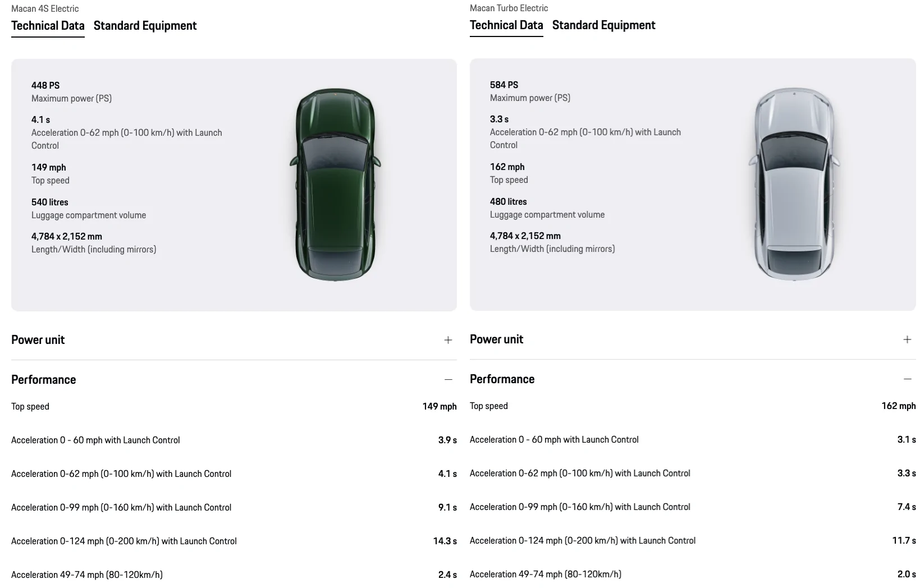The height and width of the screenshot is (588, 920).
Task: Click the plus icon beside Macan Turbo Power unit
Action: [x=907, y=339]
